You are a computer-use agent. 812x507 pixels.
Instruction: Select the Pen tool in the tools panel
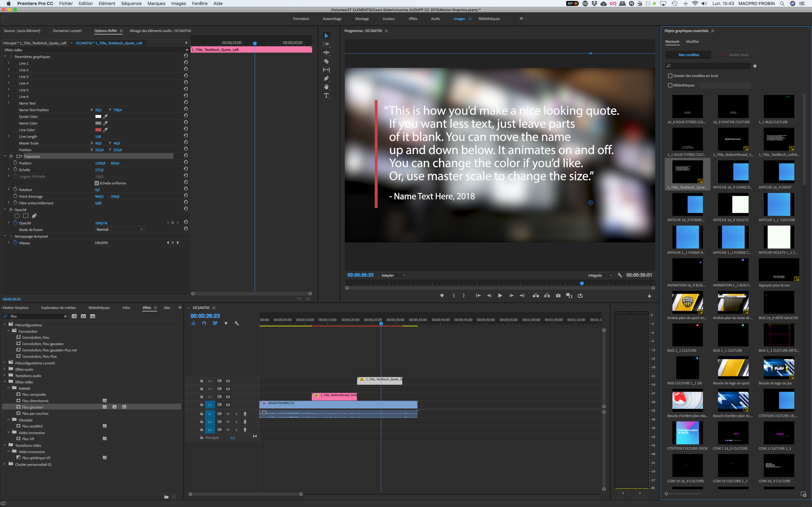[326, 78]
